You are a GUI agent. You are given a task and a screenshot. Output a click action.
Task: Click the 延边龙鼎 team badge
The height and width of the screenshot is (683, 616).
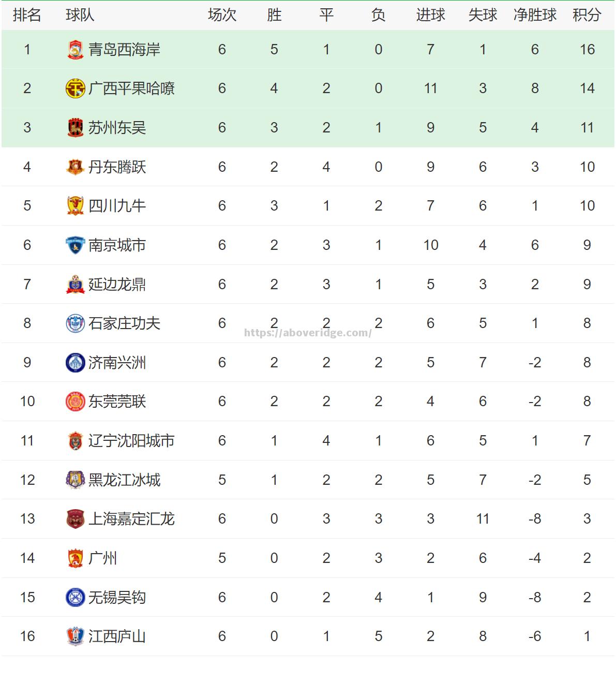(x=76, y=284)
